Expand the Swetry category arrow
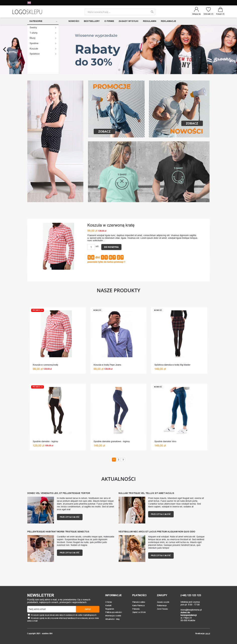Image resolution: width=237 pixels, height=644 pixels. [56, 28]
